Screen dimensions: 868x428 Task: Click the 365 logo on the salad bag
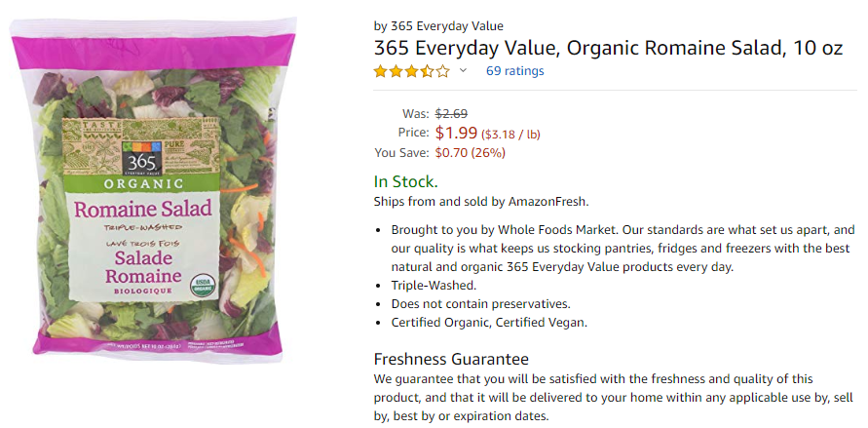click(142, 158)
